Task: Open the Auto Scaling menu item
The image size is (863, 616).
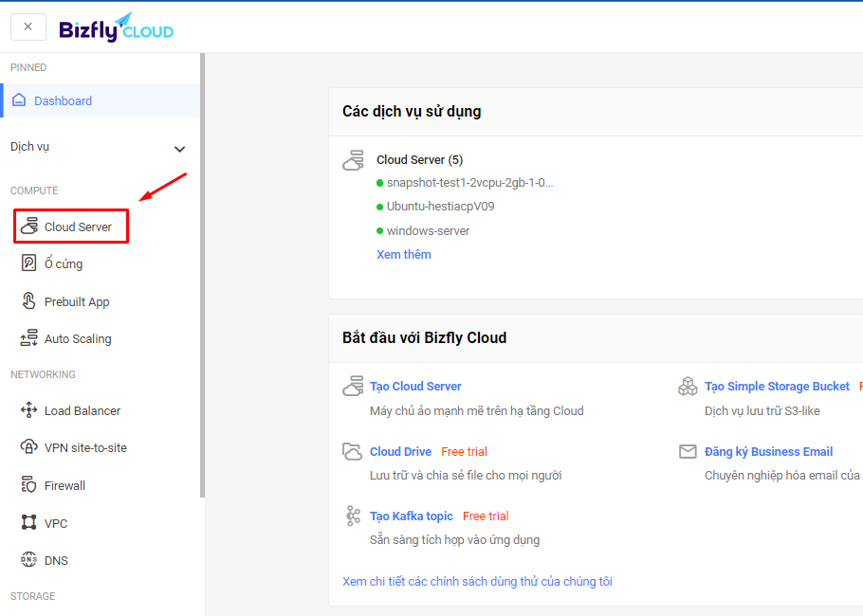Action: click(x=78, y=339)
